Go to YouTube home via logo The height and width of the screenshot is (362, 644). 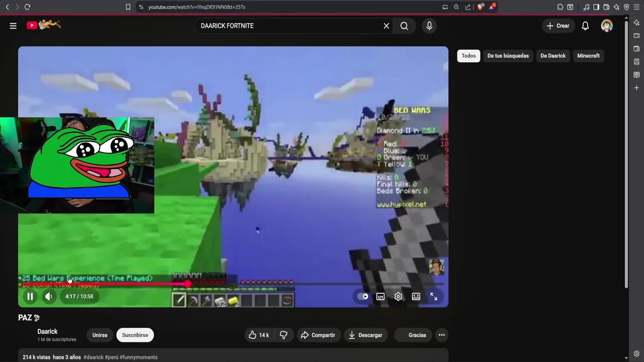(x=44, y=25)
